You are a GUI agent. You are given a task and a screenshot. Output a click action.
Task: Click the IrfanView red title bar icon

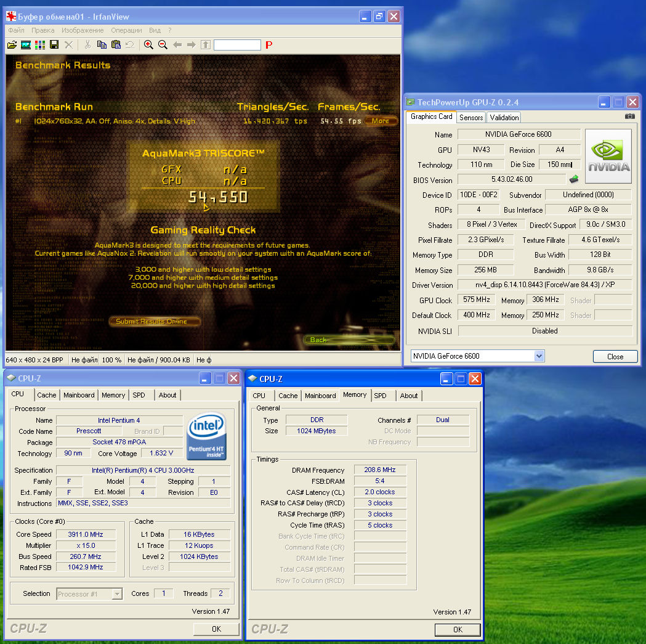pos(11,17)
